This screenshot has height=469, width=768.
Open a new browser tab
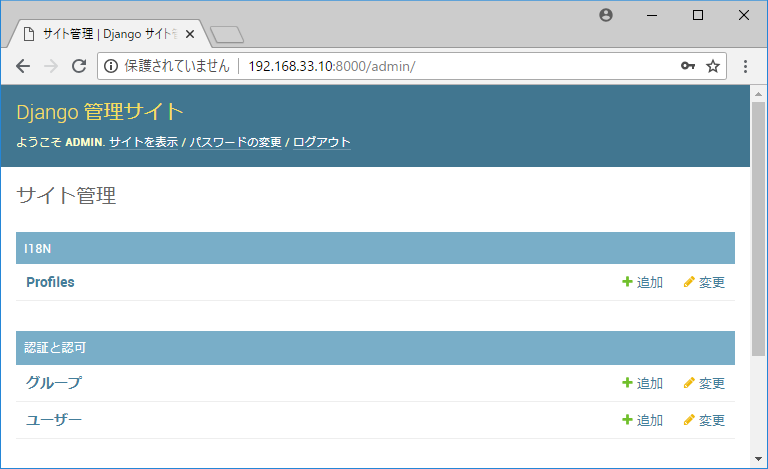coord(227,35)
